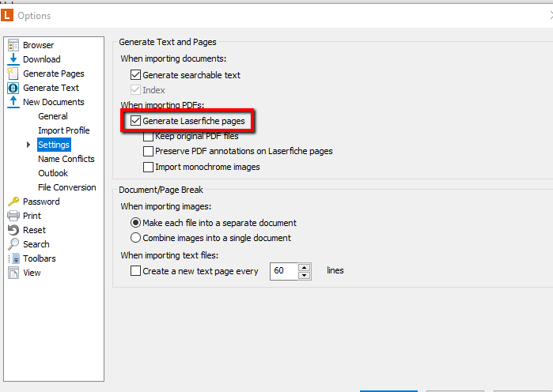Open File Conversion options

pos(67,187)
